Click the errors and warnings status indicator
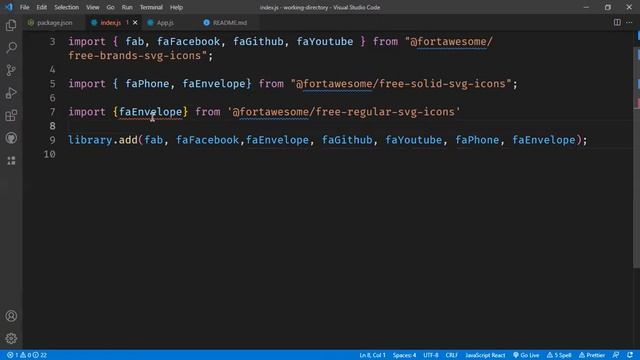This screenshot has width=640, height=360. pyautogui.click(x=27, y=355)
